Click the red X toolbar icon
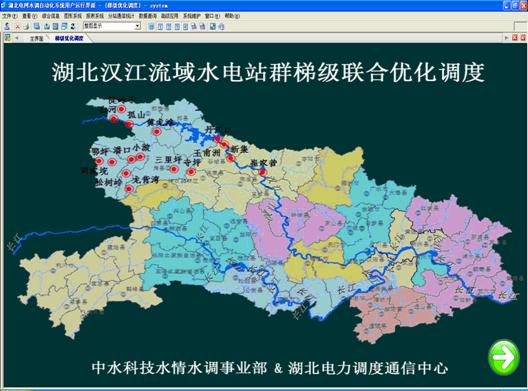The width and height of the screenshot is (528, 391). (x=18, y=27)
